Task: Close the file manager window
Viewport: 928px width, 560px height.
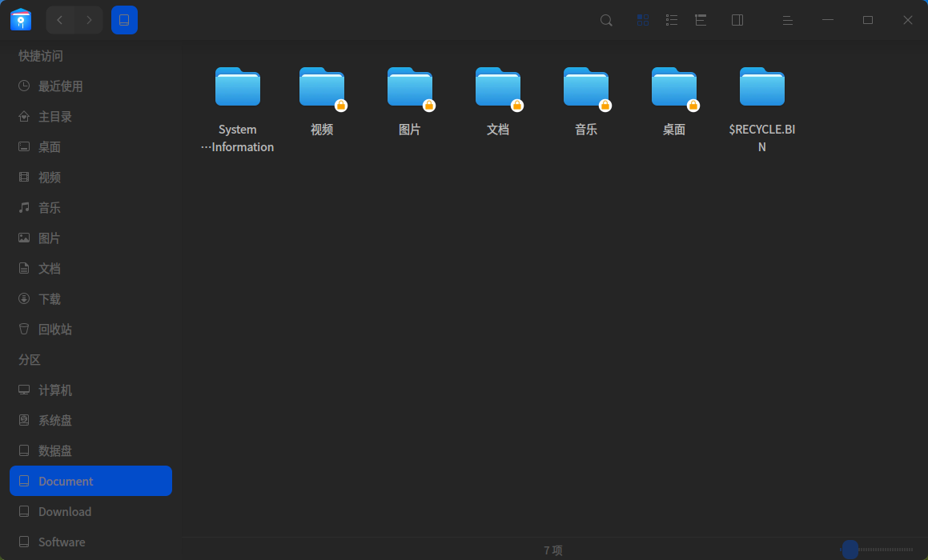Action: pos(907,20)
